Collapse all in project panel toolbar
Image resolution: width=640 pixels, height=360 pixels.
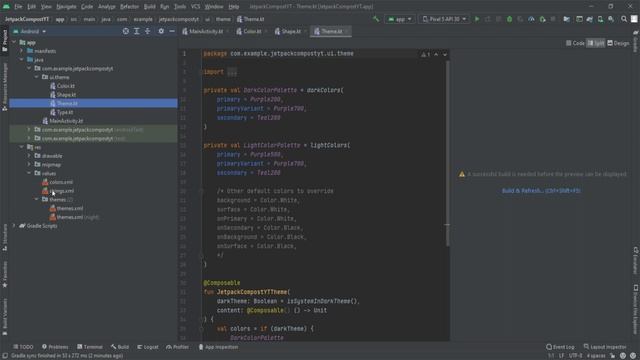tap(148, 31)
